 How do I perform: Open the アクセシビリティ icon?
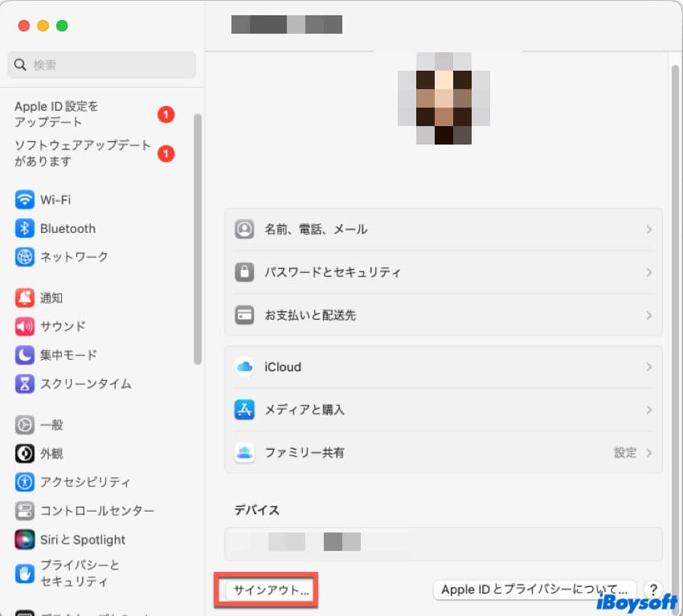click(24, 483)
